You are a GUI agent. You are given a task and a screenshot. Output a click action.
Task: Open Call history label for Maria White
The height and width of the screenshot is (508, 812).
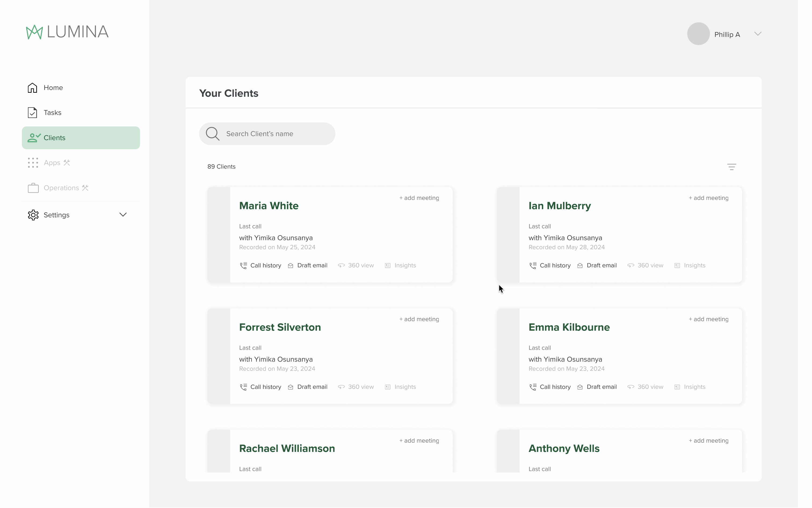[266, 266]
